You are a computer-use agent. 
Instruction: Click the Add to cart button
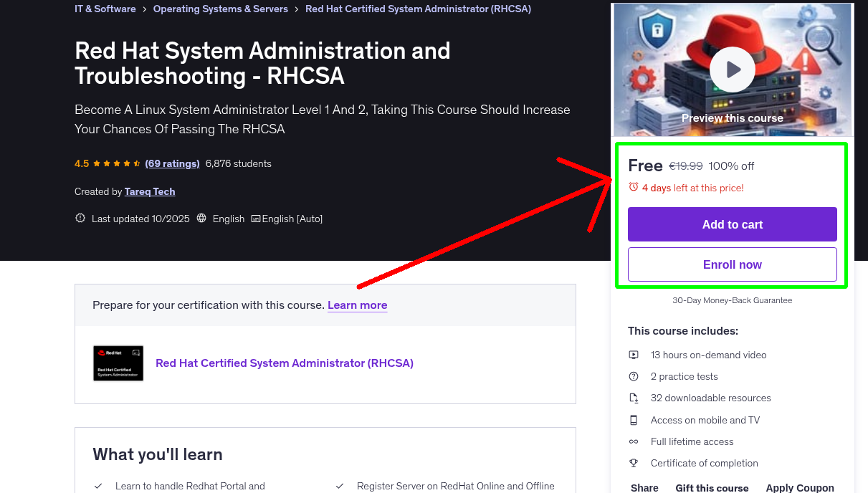[x=732, y=224]
